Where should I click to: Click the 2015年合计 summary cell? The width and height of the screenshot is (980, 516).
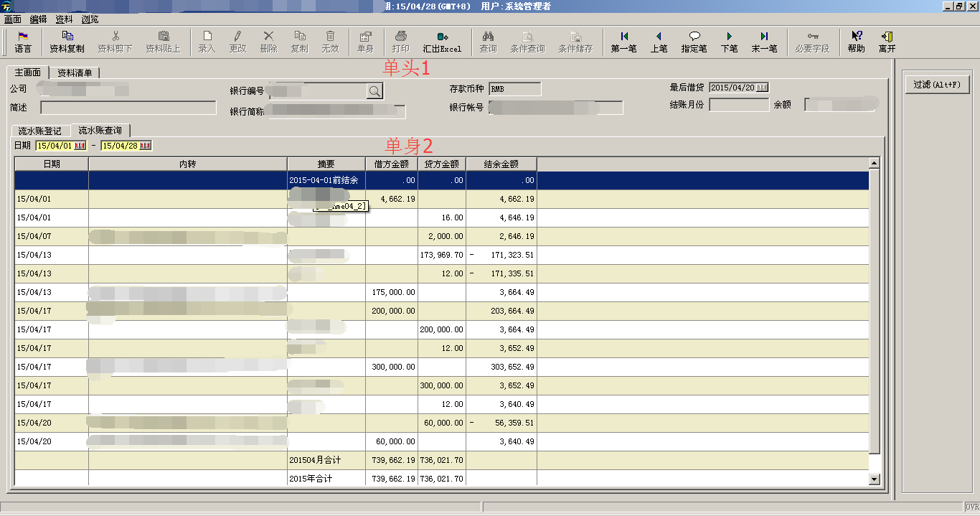[326, 479]
